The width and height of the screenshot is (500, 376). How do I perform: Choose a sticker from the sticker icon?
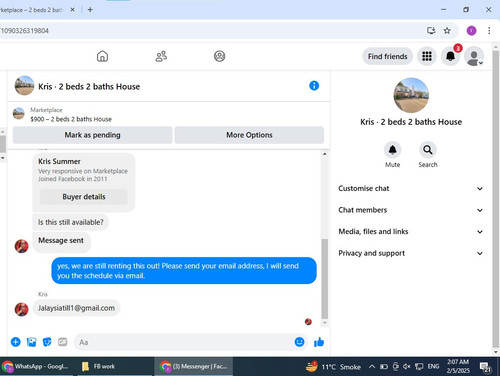click(47, 342)
